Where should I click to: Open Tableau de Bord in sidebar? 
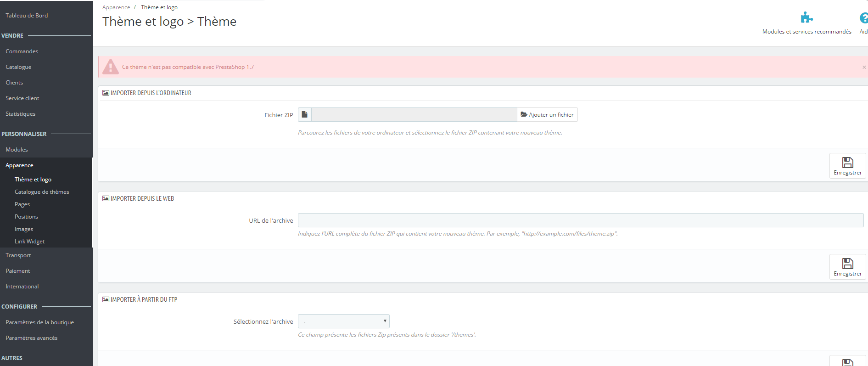[27, 16]
